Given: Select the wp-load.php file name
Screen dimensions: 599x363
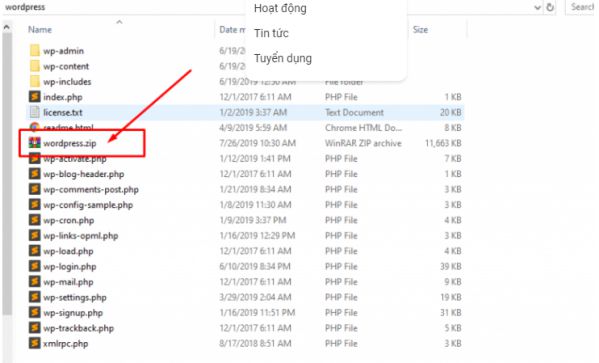Looking at the screenshot, I should tap(68, 251).
